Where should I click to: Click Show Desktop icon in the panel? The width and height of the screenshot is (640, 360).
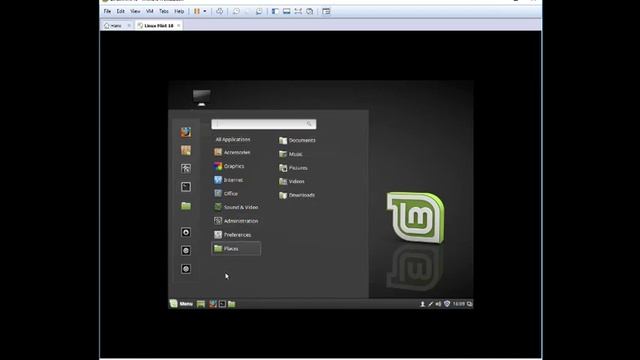[x=201, y=304]
